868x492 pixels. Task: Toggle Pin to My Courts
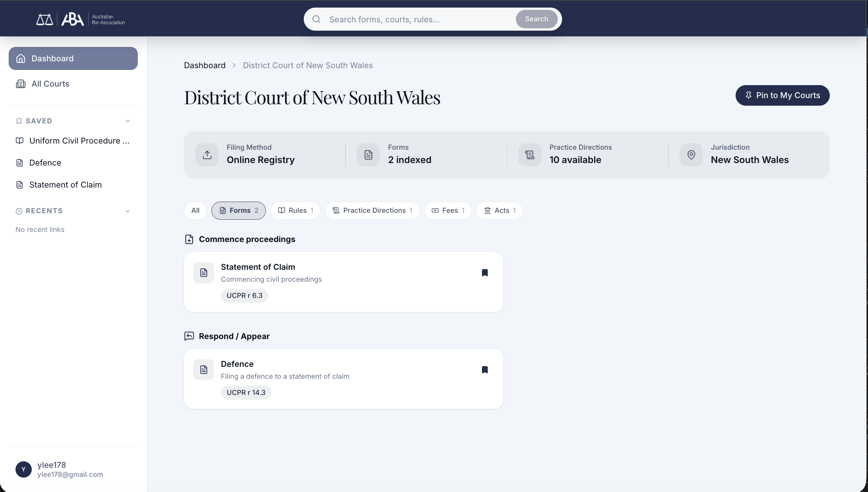pyautogui.click(x=782, y=95)
